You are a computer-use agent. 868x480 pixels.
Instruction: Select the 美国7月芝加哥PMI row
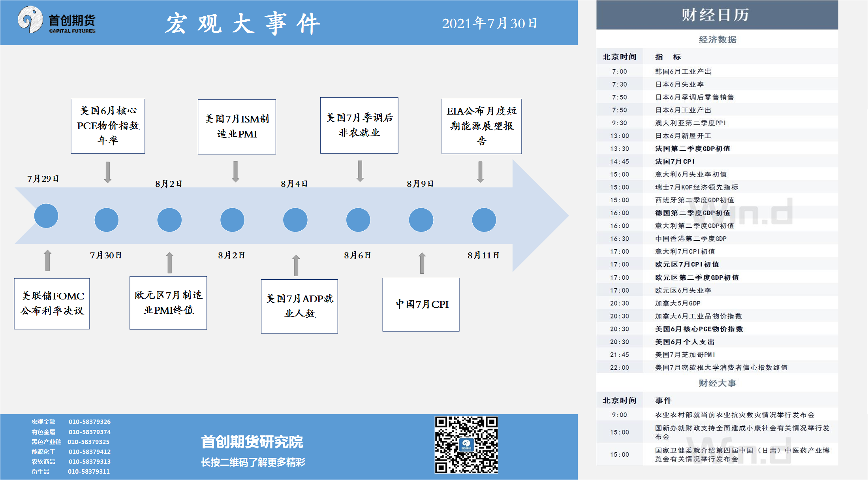click(717, 355)
